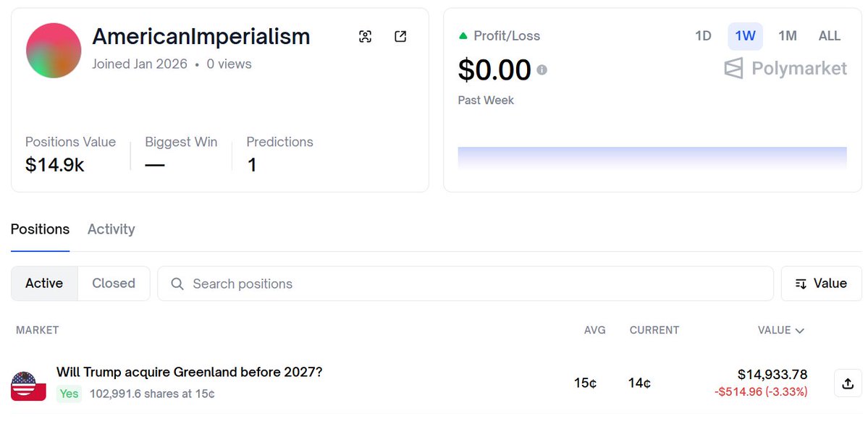The image size is (868, 429).
Task: Click the Profile/Loss info icon
Action: click(x=542, y=70)
